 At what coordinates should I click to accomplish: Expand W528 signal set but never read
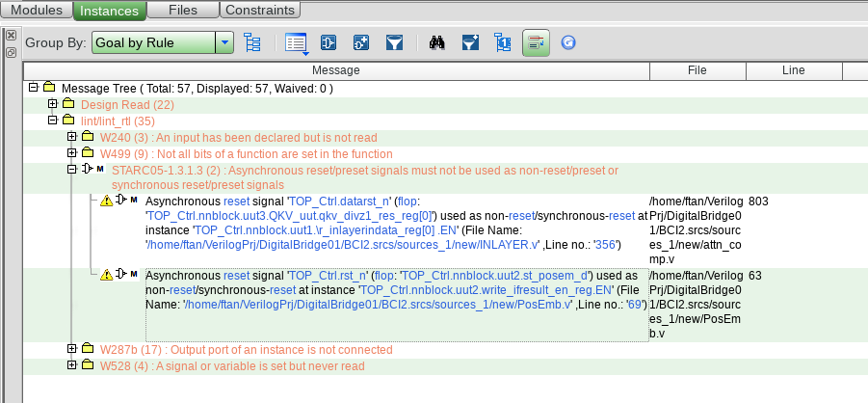(x=72, y=365)
